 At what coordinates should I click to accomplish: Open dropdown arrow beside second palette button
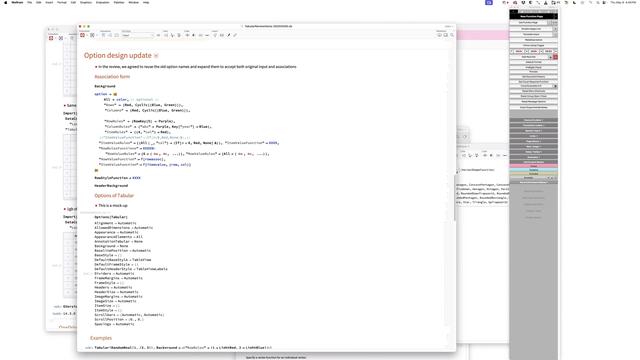click(x=555, y=29)
